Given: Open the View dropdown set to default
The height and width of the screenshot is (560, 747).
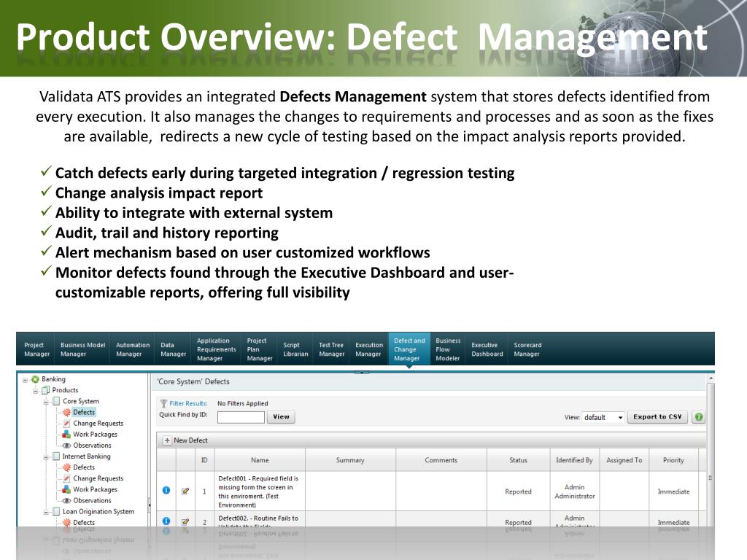Looking at the screenshot, I should [603, 417].
